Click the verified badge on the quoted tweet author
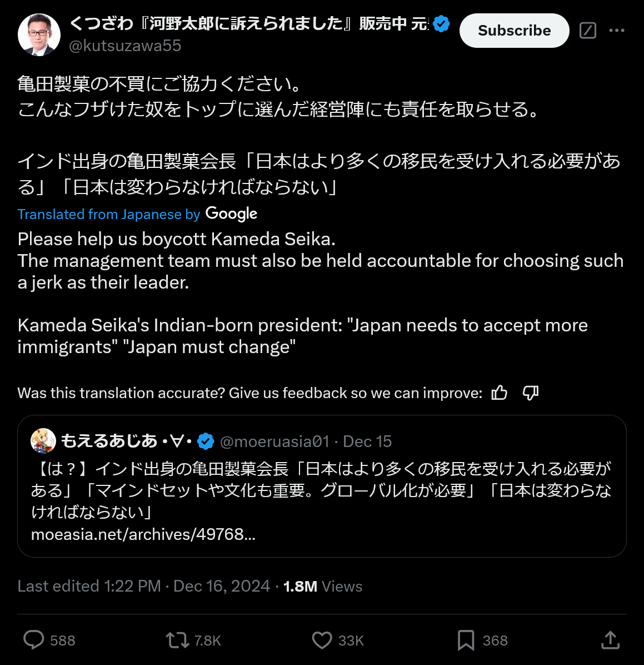This screenshot has width=644, height=665. [x=206, y=441]
